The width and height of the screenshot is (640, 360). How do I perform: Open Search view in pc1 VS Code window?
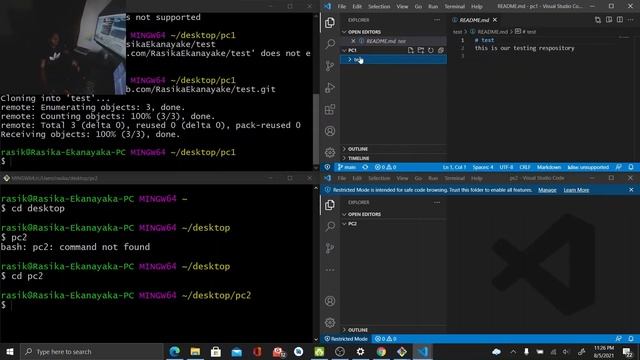point(330,44)
